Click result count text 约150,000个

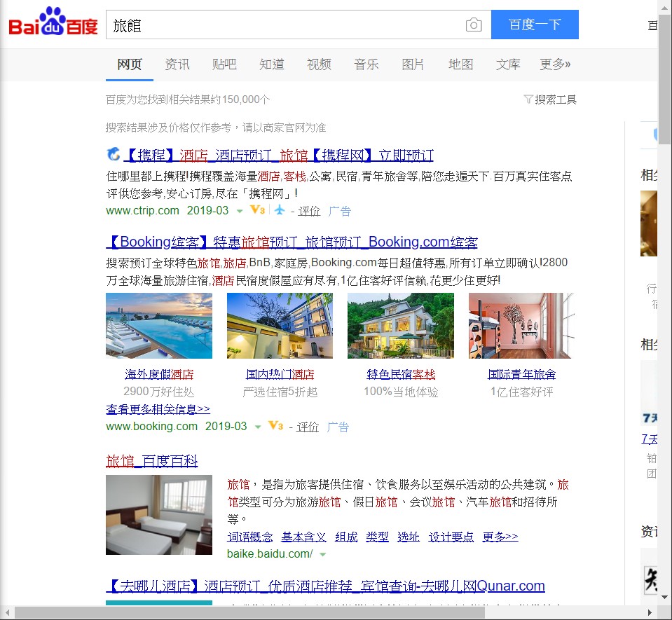[241, 100]
